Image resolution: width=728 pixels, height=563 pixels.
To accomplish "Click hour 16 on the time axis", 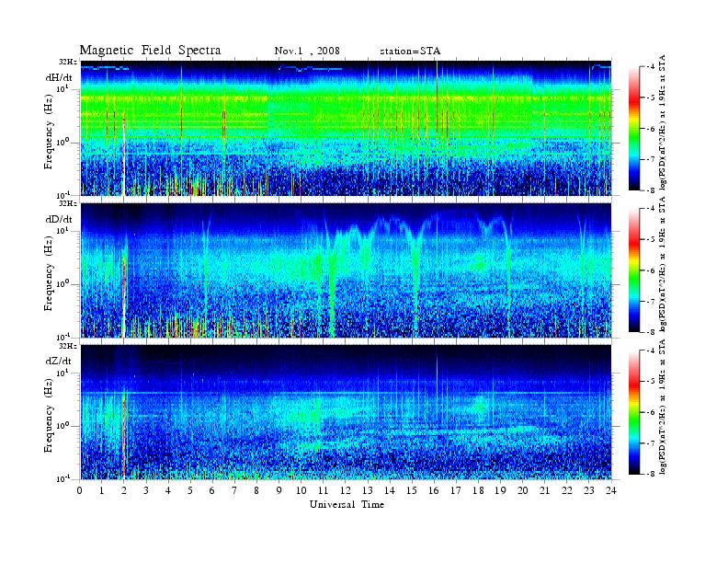I will tap(434, 490).
